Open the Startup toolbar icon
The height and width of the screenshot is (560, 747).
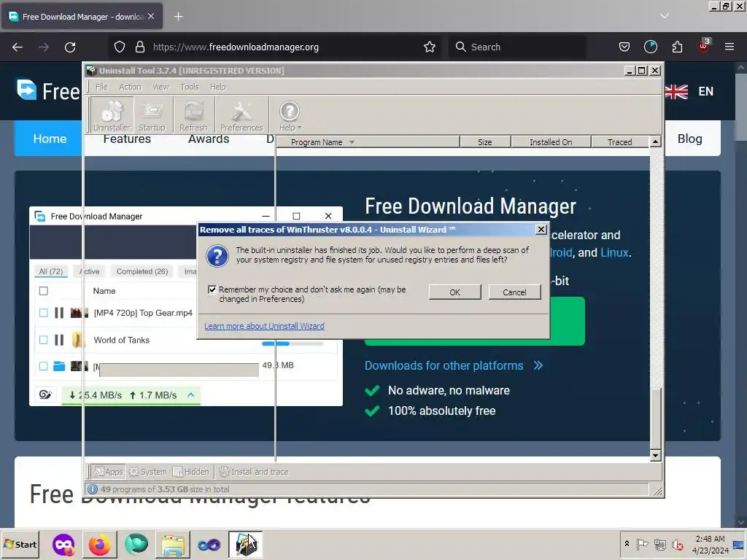[x=152, y=114]
